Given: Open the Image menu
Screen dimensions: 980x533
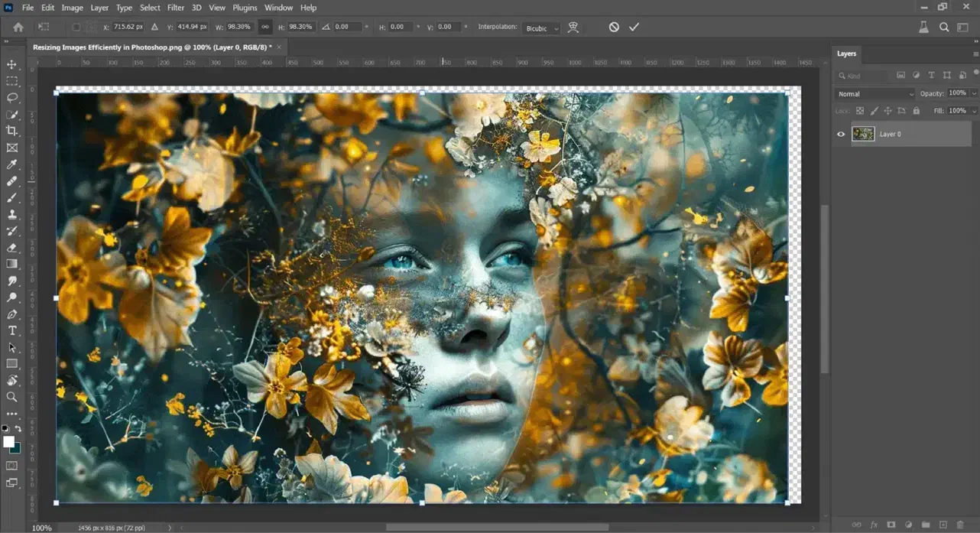Looking at the screenshot, I should point(72,8).
